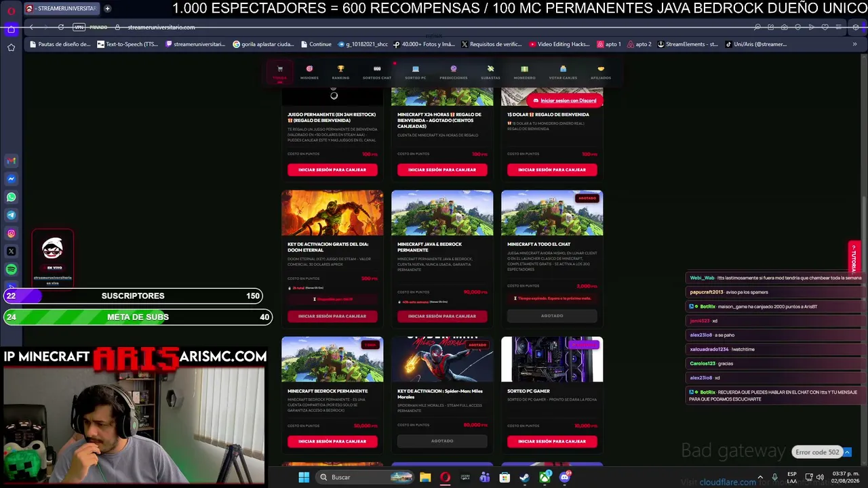Click the browser back arrow

(x=32, y=27)
